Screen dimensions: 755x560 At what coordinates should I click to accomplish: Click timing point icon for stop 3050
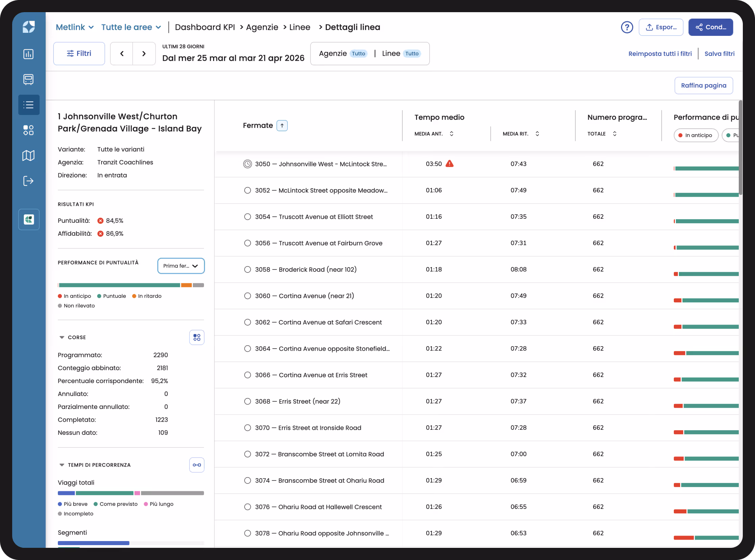(248, 164)
